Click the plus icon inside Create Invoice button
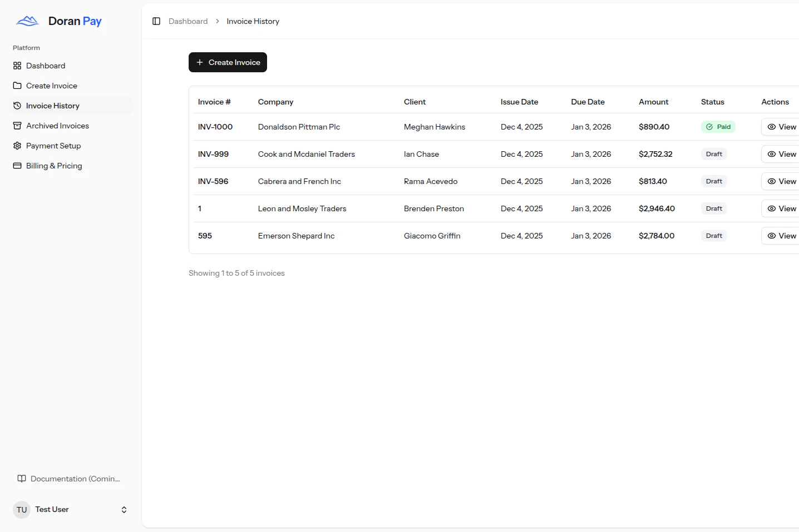799x532 pixels. pos(200,62)
